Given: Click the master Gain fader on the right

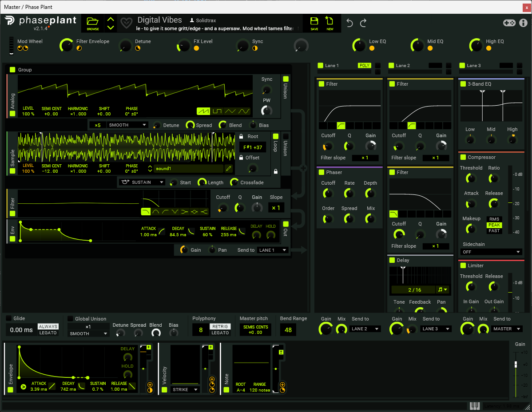Looking at the screenshot, I should 516,364.
